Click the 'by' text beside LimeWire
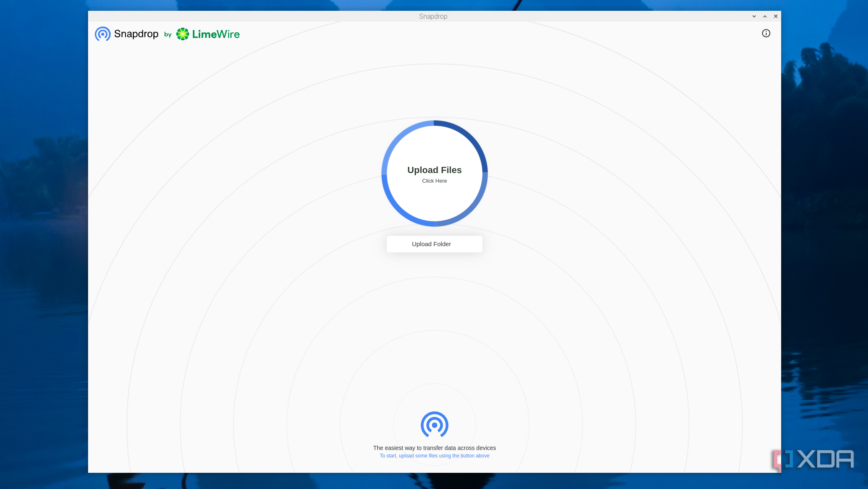 [168, 34]
